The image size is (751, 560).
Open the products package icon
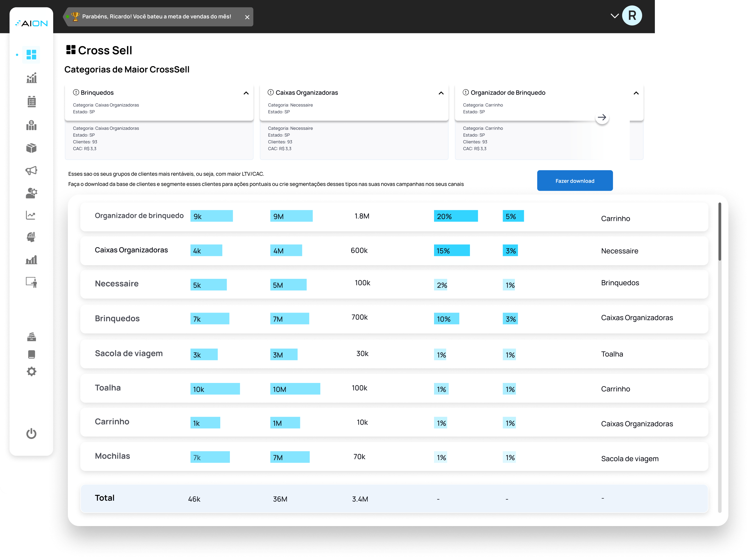pyautogui.click(x=31, y=148)
